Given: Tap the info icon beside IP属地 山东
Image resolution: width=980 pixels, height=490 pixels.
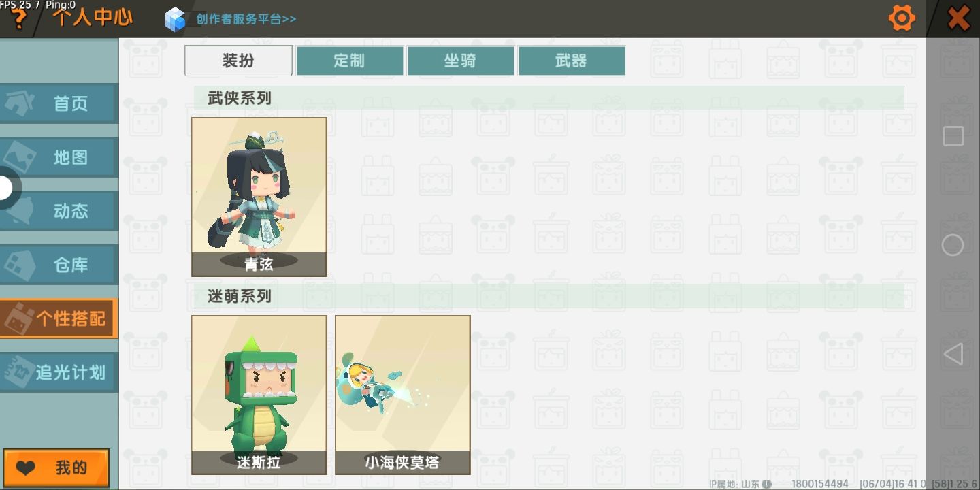Looking at the screenshot, I should (x=767, y=484).
